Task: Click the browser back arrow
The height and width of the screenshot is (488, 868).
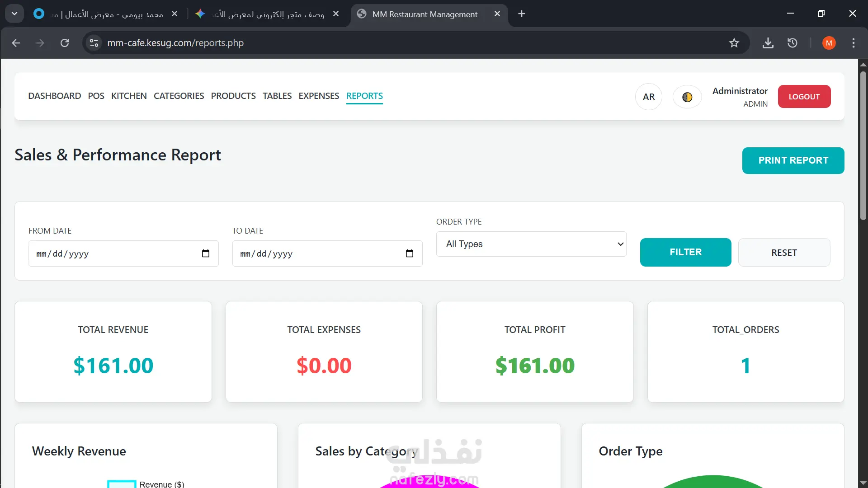Action: [16, 43]
